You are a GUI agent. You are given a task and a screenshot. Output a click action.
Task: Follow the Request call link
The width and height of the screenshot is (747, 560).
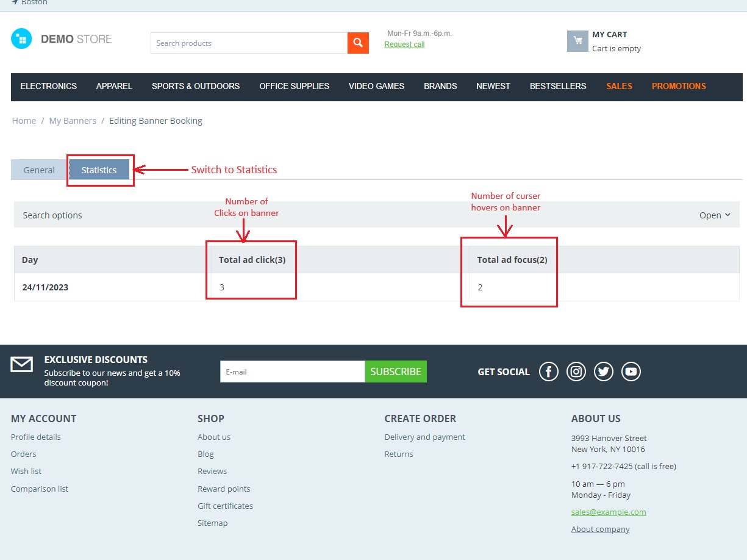(404, 45)
